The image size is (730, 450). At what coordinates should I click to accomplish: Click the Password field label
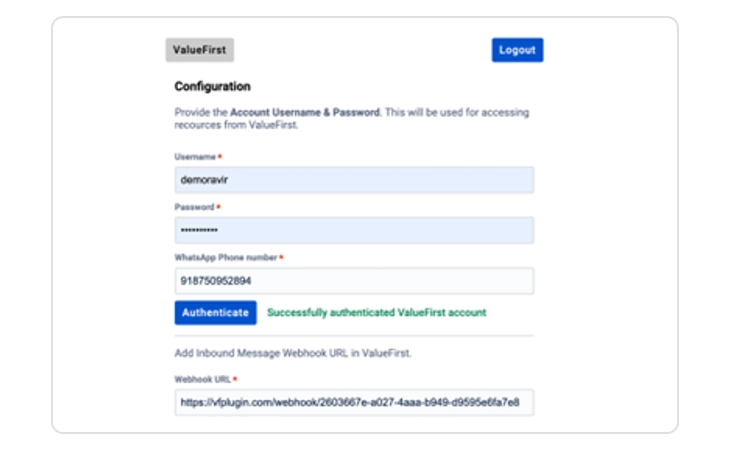(x=194, y=207)
